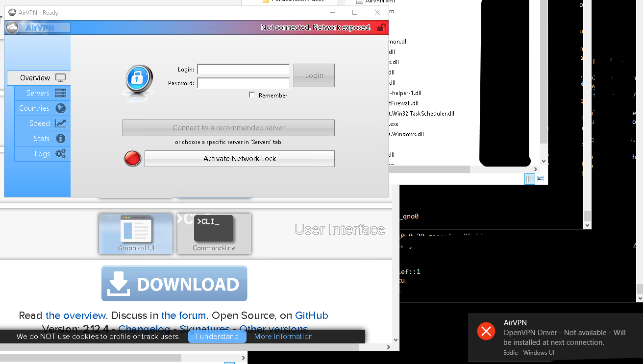
Task: Click the AirVPN cloud icon in title bar
Action: tap(12, 13)
